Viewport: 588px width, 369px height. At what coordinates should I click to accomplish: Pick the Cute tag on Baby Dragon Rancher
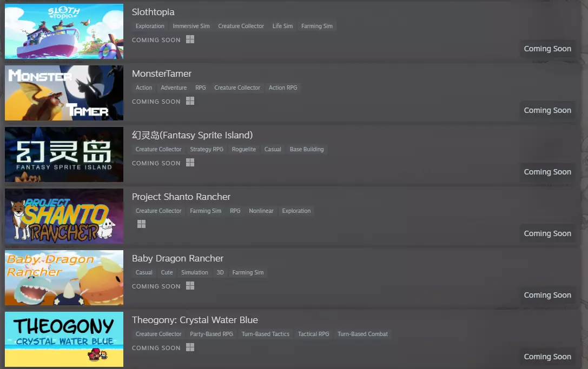coord(167,272)
